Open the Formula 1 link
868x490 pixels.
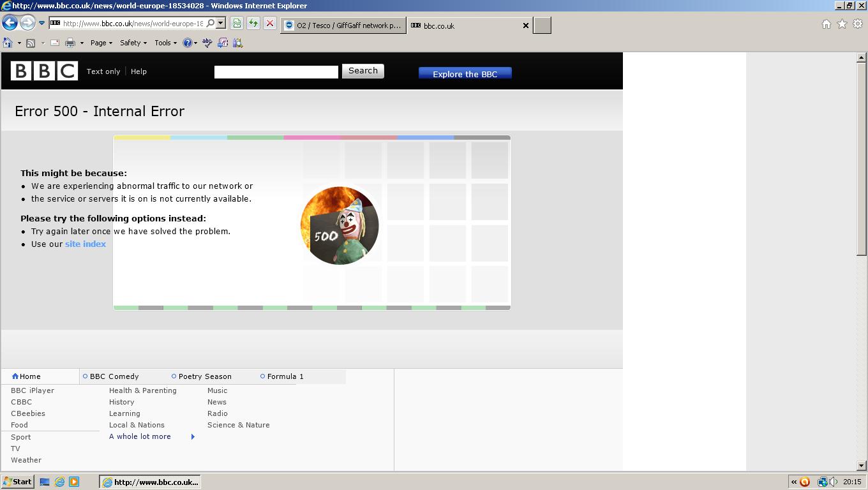point(285,376)
